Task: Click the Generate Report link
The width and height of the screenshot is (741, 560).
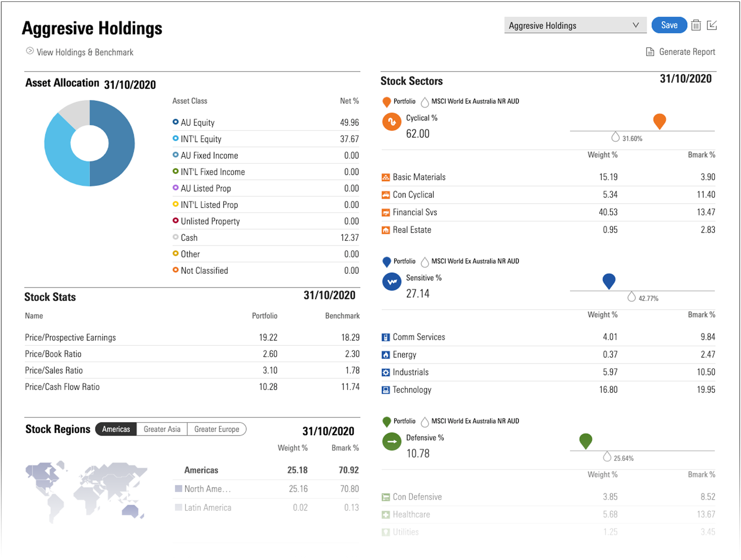Action: (687, 52)
